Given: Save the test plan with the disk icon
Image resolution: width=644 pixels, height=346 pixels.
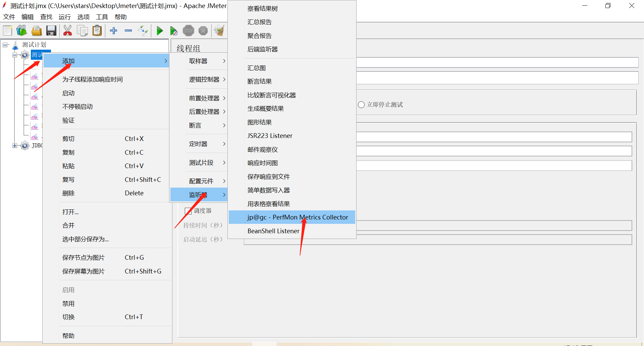Looking at the screenshot, I should pyautogui.click(x=51, y=31).
